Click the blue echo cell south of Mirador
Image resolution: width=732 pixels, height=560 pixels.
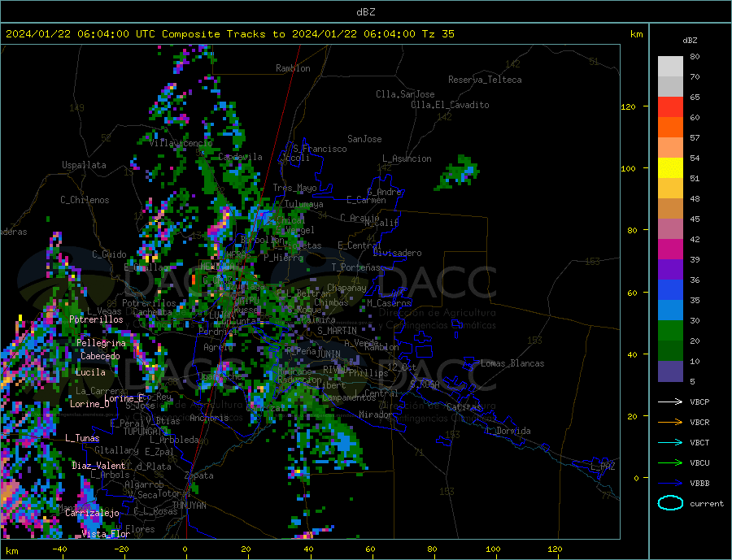pyautogui.click(x=346, y=442)
